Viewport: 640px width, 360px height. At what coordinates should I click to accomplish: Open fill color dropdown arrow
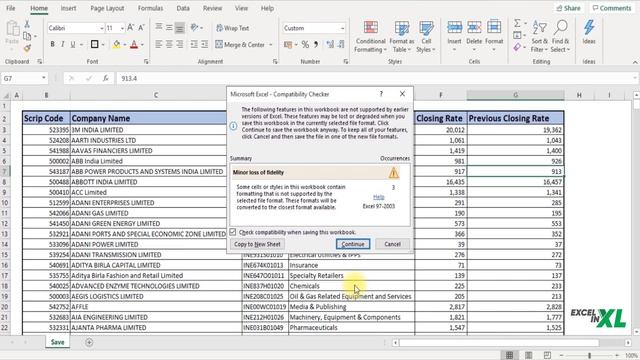(x=124, y=44)
